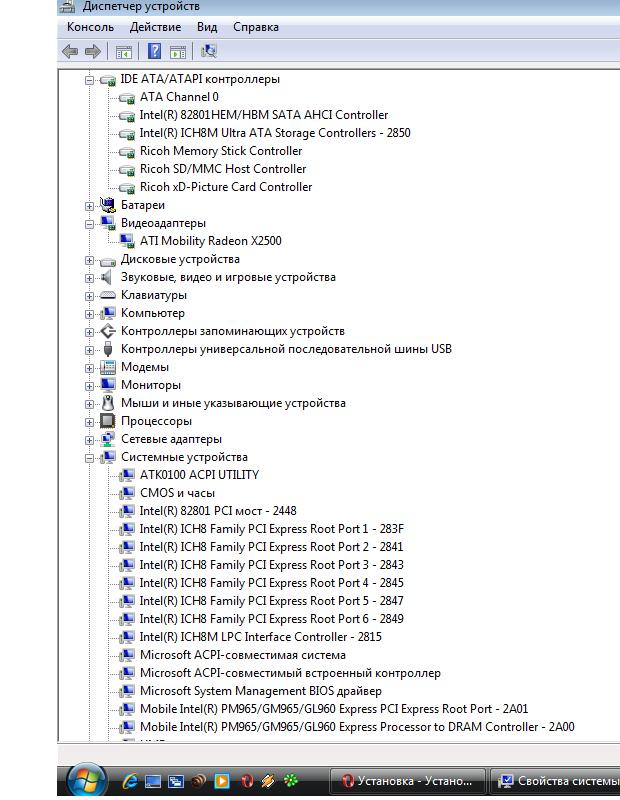Select Intel(R) 82801 PCI мост - 2448
Image resolution: width=620 pixels, height=800 pixels.
coord(218,511)
